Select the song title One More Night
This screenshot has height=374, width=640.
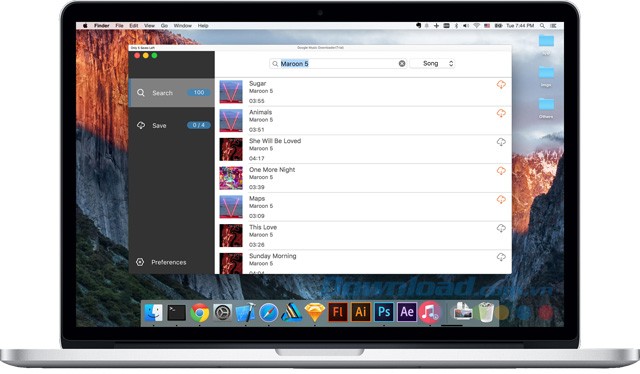pyautogui.click(x=272, y=169)
